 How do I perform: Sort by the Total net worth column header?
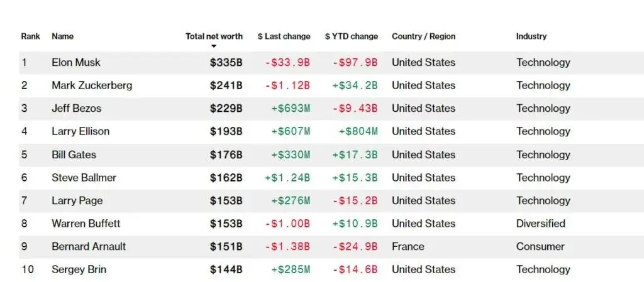click(214, 36)
